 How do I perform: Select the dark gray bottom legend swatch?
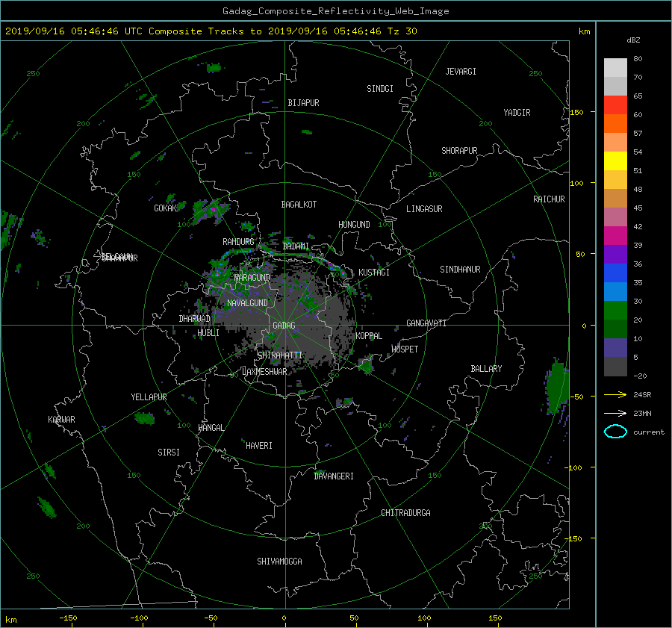615,367
